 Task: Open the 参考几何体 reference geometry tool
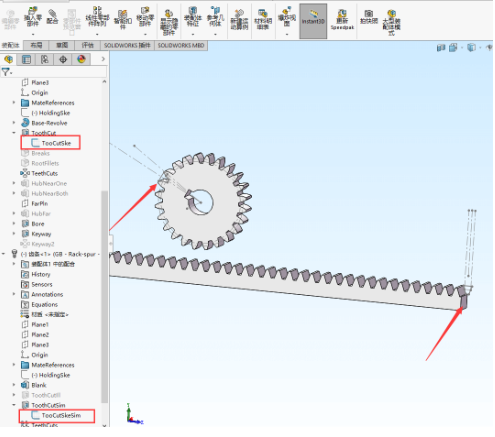215,17
